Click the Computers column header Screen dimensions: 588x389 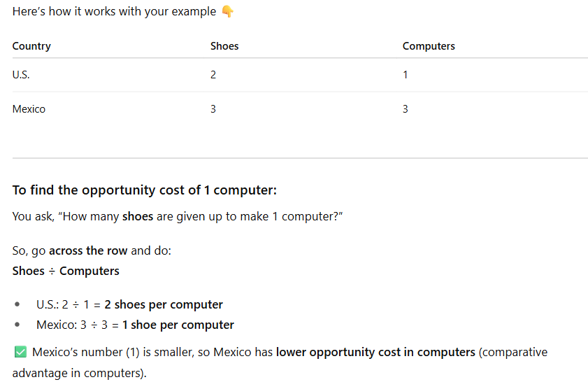(429, 46)
